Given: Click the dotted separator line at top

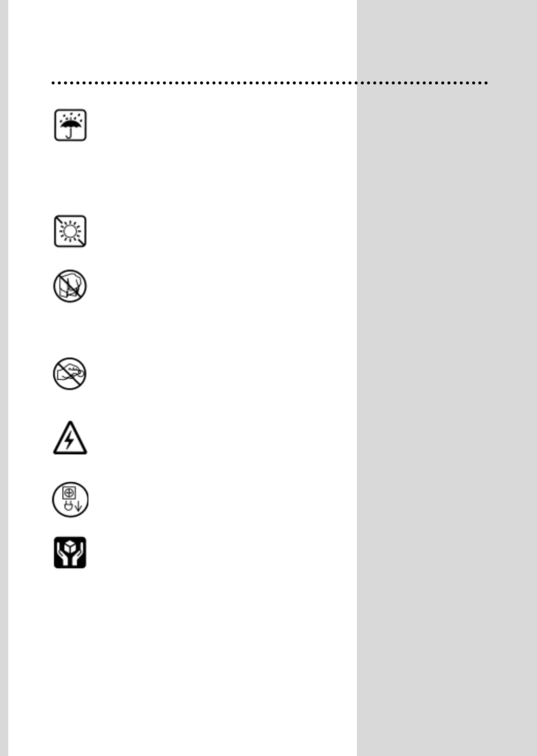Looking at the screenshot, I should coord(270,83).
